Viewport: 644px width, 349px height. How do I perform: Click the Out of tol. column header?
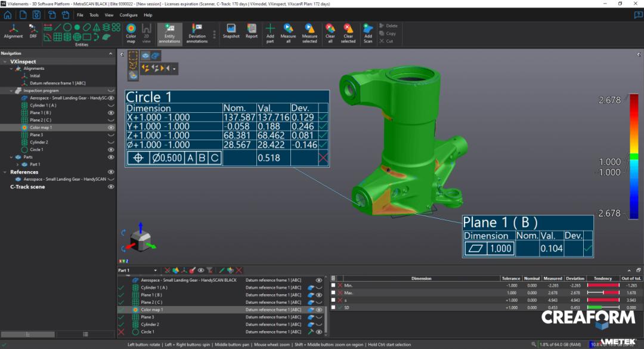coord(631,278)
